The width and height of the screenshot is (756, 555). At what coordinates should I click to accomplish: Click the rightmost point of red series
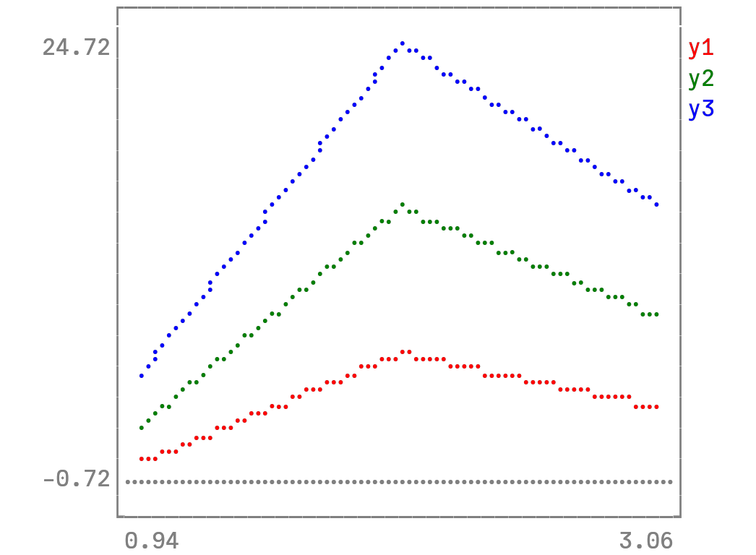tap(656, 407)
